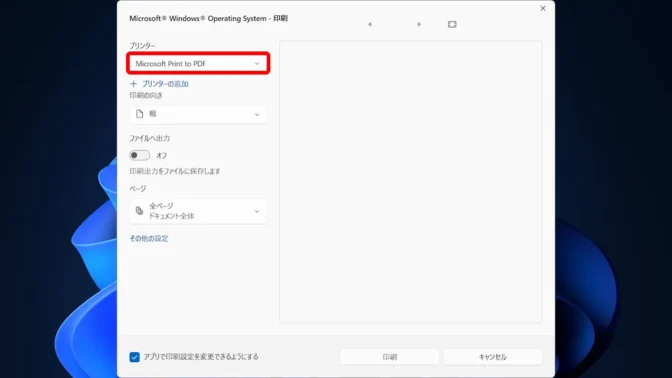Toggle the ファイルへ出力 switch
Screen dimensions: 672x378
click(x=140, y=155)
